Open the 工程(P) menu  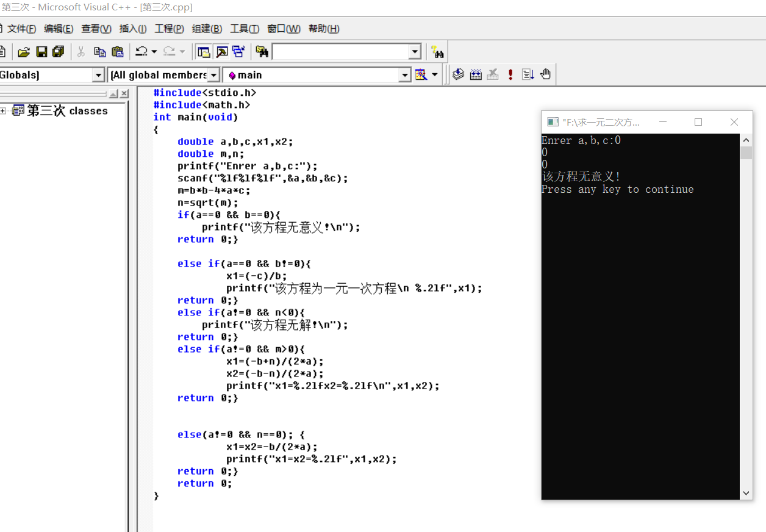tap(169, 29)
